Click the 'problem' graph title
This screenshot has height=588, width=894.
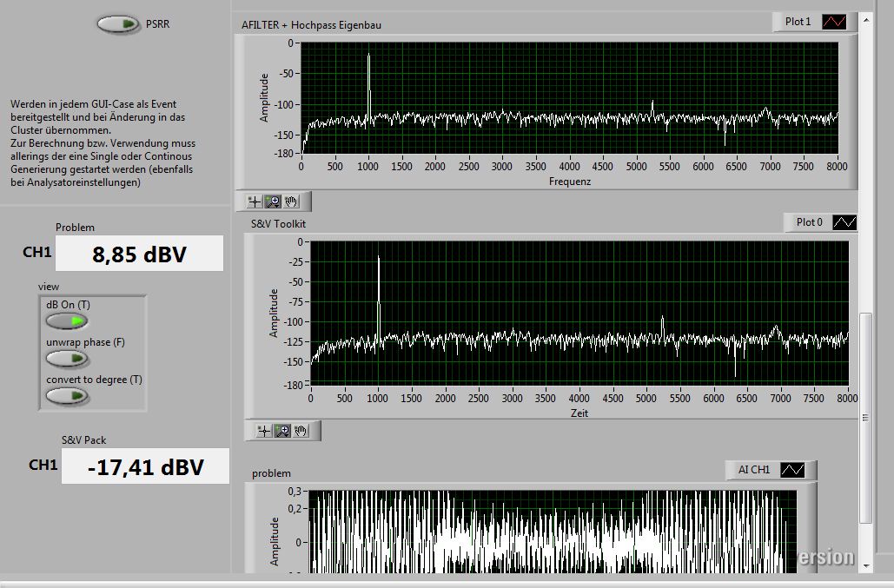point(271,473)
